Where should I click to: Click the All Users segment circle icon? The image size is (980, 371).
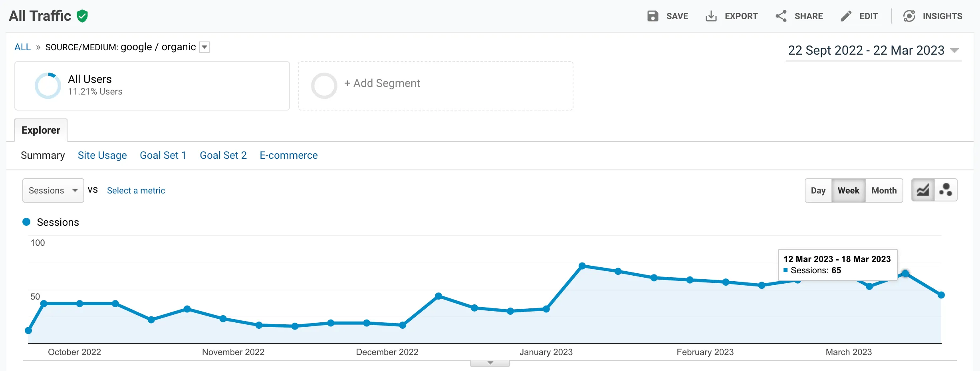(x=48, y=85)
